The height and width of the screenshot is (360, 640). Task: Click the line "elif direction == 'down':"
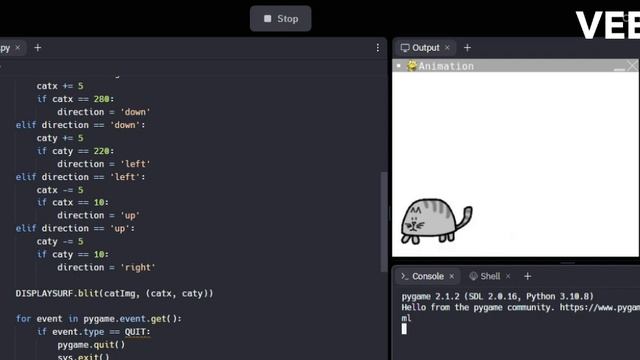pos(80,125)
